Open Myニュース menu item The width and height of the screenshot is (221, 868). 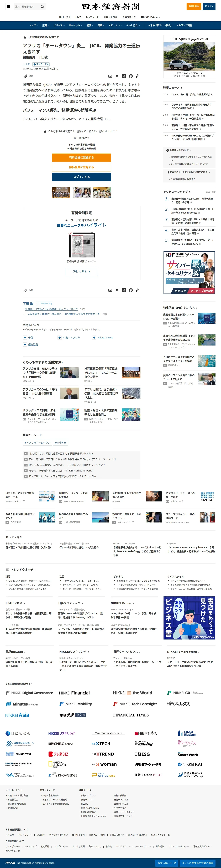pyautogui.click(x=92, y=17)
